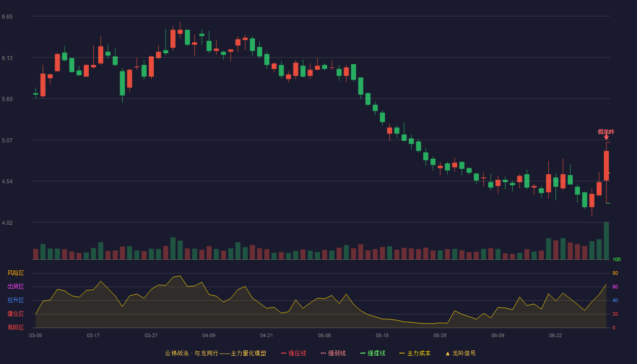Click the 04-09 date label
637x364 pixels.
tap(209, 335)
